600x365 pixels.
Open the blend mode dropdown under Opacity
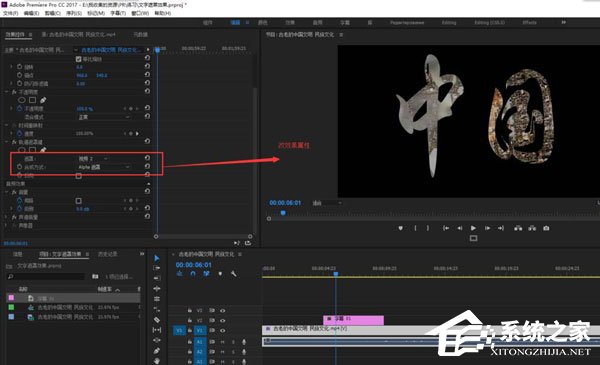pos(104,117)
